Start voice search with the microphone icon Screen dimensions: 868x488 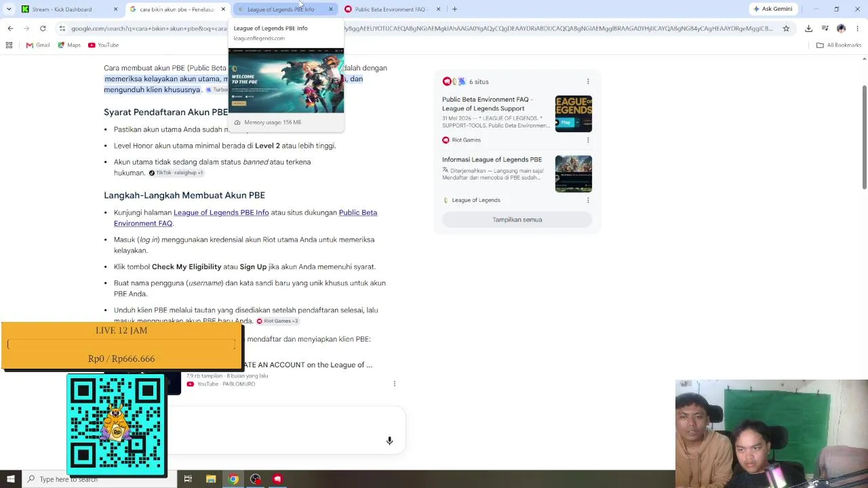tap(389, 441)
